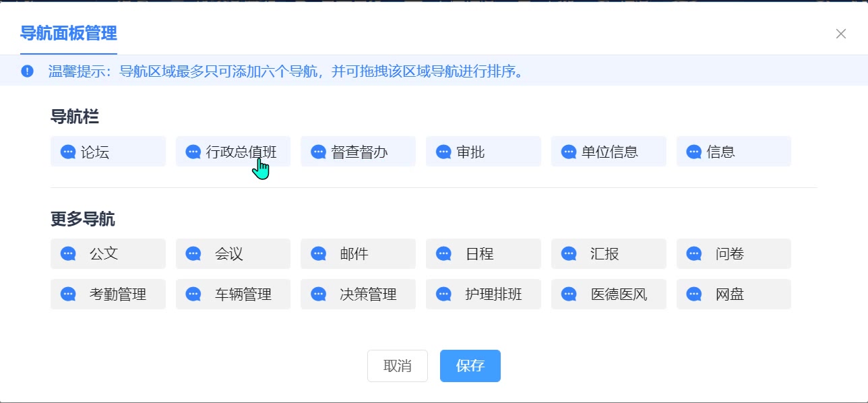Save changes with the 保存 button
The width and height of the screenshot is (868, 403).
(470, 366)
